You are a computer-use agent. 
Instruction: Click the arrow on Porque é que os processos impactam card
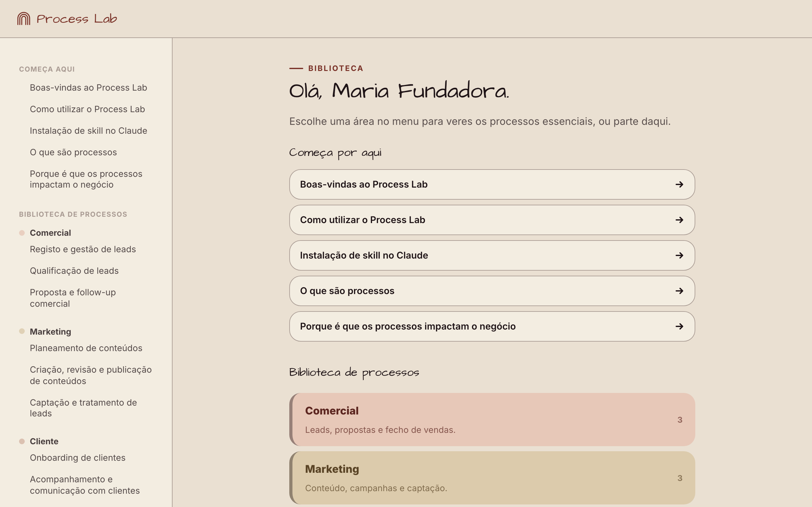(679, 326)
